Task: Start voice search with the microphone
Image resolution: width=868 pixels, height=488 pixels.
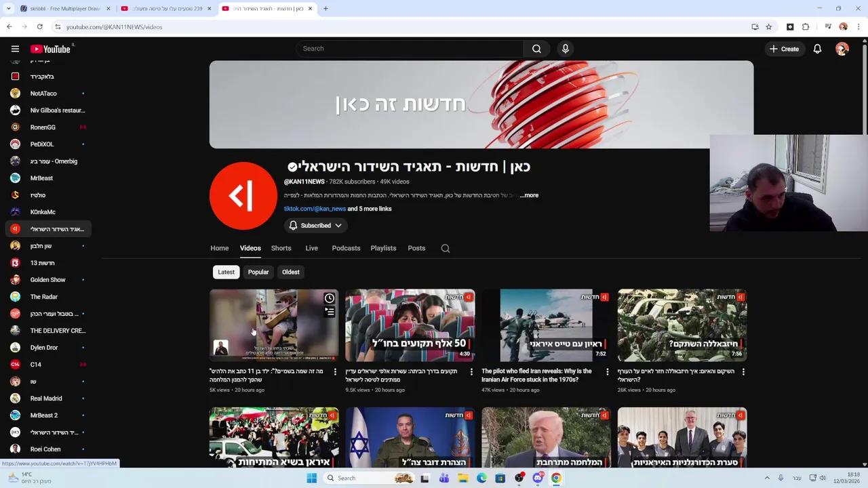Action: pyautogui.click(x=565, y=49)
